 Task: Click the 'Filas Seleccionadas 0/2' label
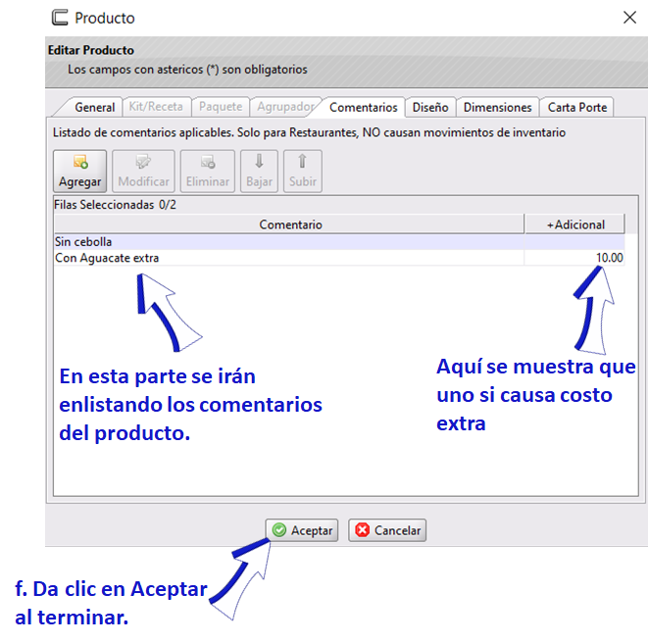point(116,205)
